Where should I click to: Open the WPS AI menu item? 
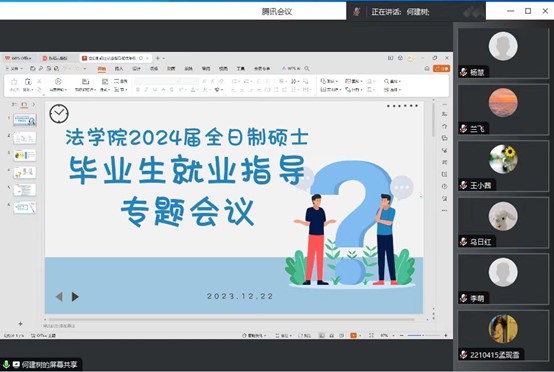pos(291,68)
